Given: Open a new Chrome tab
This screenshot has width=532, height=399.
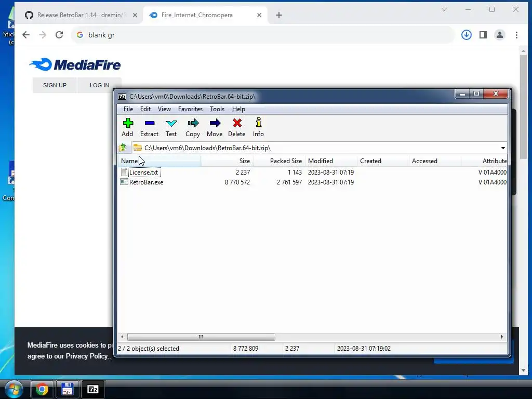Looking at the screenshot, I should [279, 15].
